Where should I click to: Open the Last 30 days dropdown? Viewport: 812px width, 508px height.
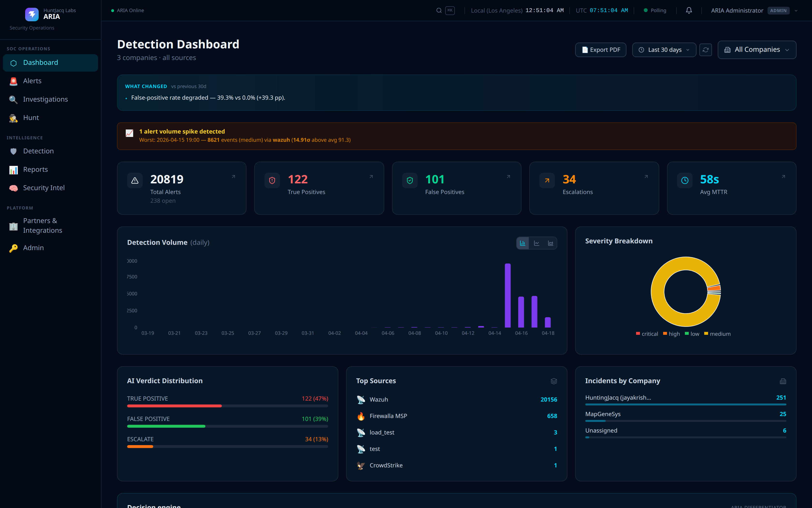point(664,50)
